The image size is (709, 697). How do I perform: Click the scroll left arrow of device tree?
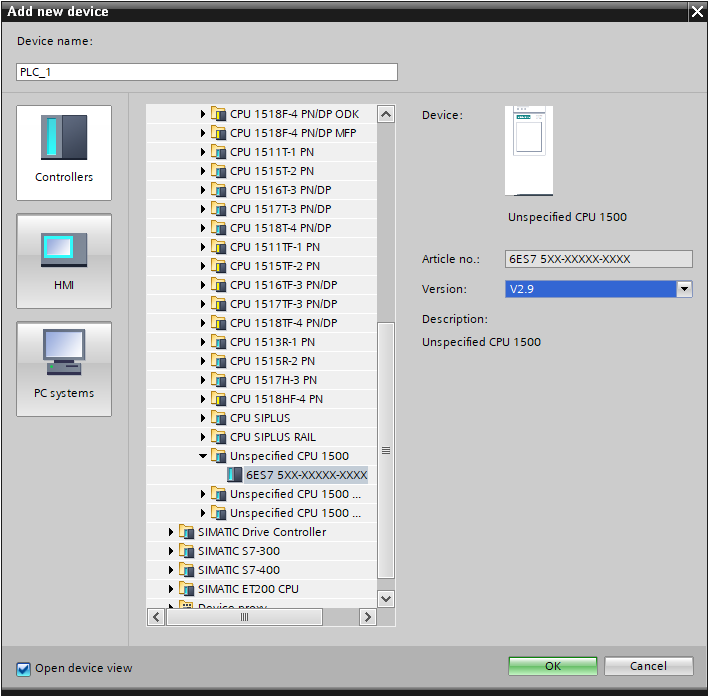[x=156, y=616]
